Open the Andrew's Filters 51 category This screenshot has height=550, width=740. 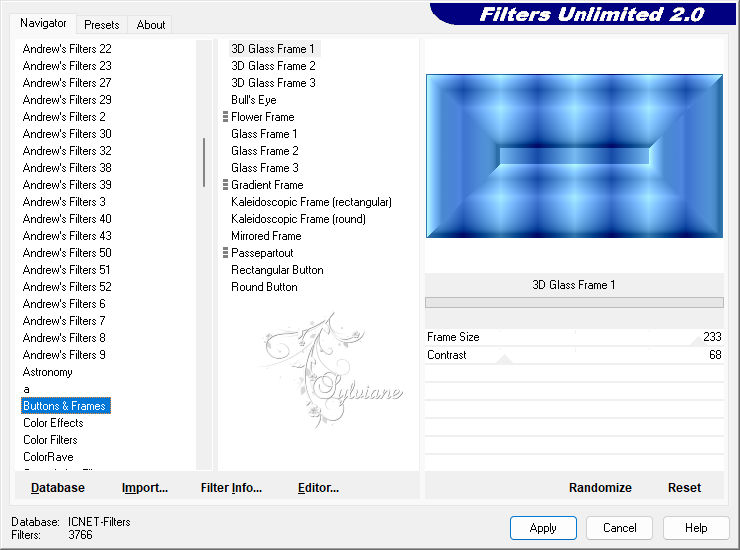tap(67, 270)
